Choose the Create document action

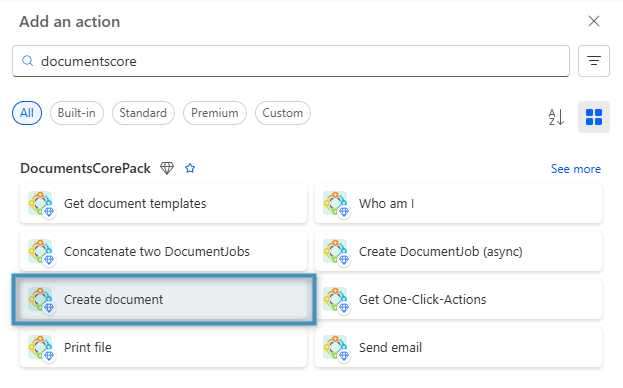point(163,299)
